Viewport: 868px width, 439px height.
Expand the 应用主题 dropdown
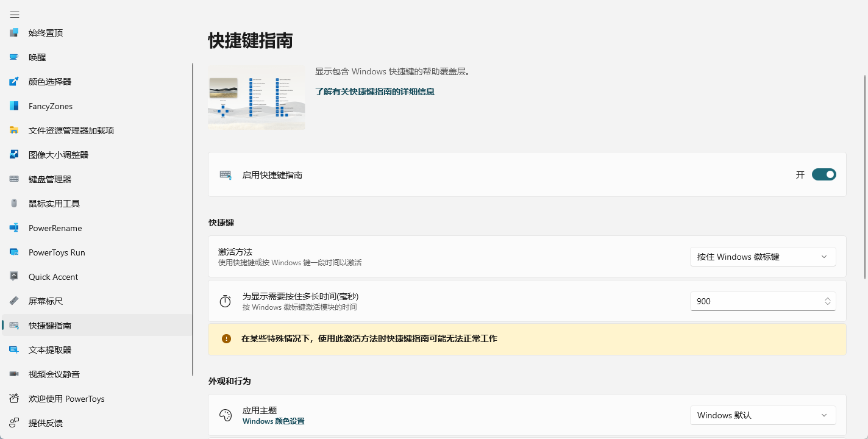point(763,415)
